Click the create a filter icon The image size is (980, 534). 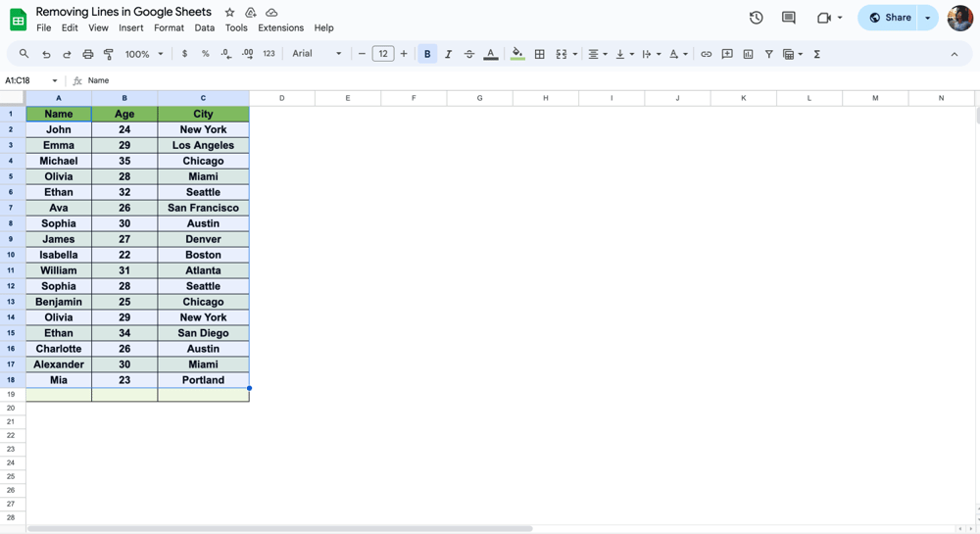(768, 54)
